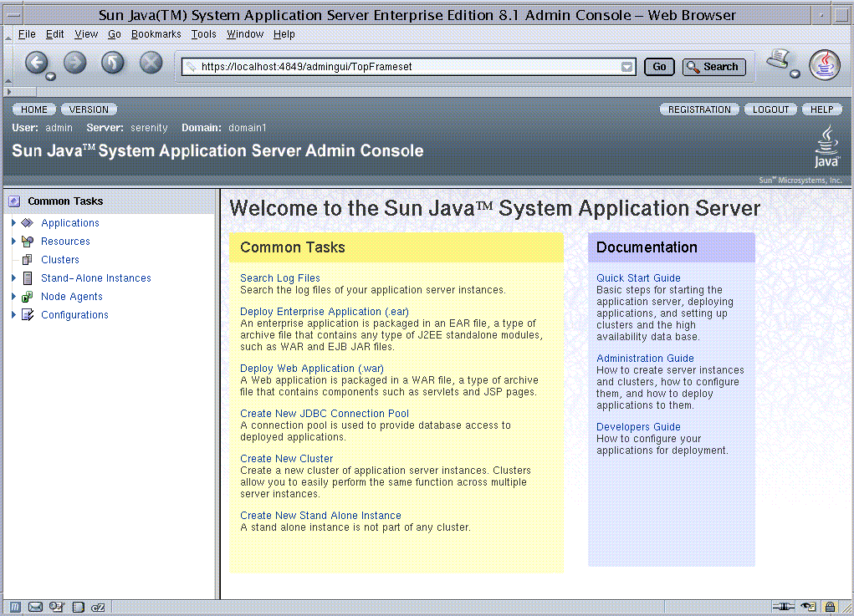Expand the Resources tree node
The width and height of the screenshot is (854, 616).
point(13,242)
